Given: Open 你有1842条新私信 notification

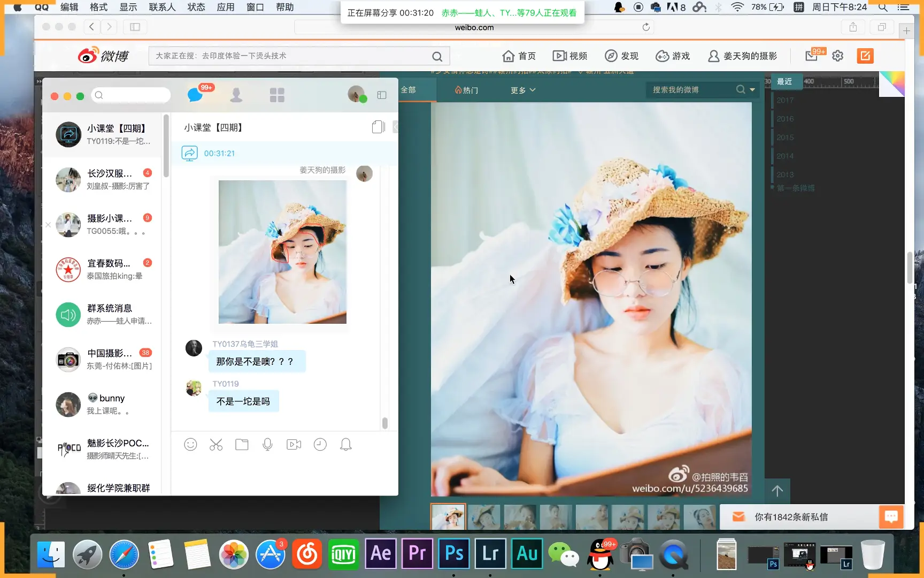Looking at the screenshot, I should click(x=791, y=517).
